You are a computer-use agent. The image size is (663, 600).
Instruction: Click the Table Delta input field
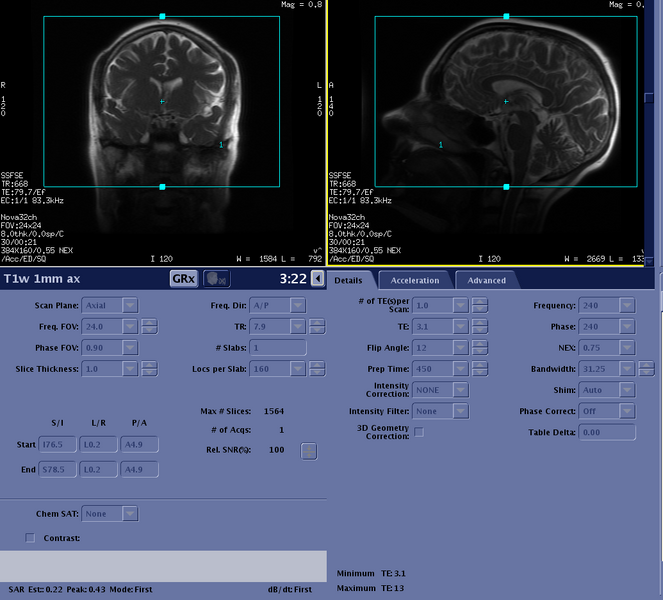(607, 432)
